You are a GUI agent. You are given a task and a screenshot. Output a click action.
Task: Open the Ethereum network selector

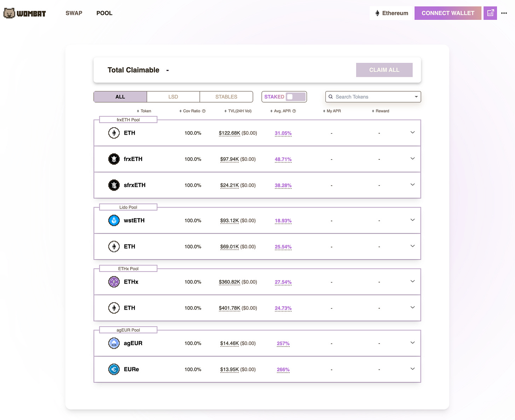392,13
